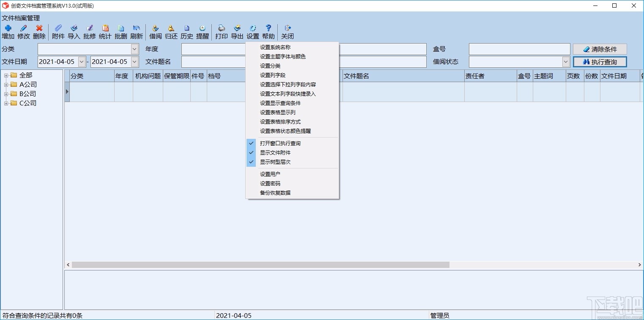Expand the 全部 tree node
The height and width of the screenshot is (320, 644).
tap(6, 75)
